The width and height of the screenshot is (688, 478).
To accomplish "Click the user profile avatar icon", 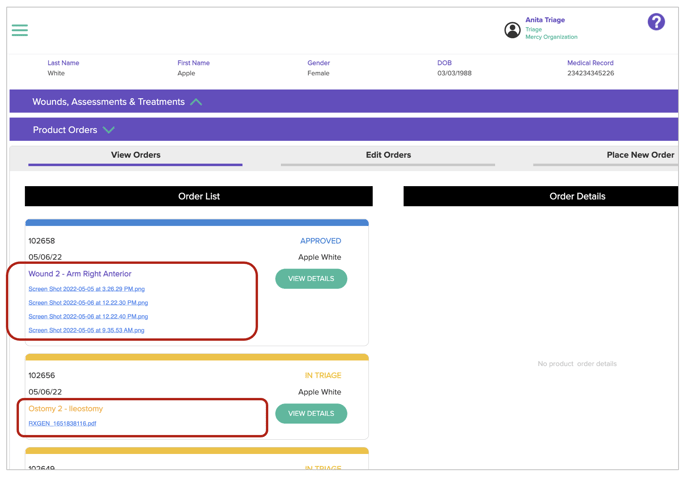I will coord(512,30).
